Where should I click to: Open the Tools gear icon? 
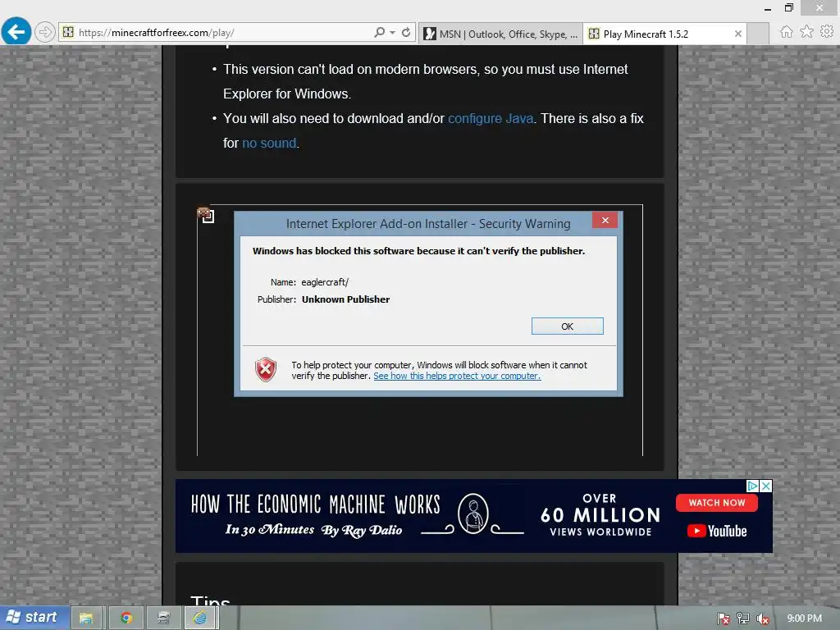click(827, 32)
